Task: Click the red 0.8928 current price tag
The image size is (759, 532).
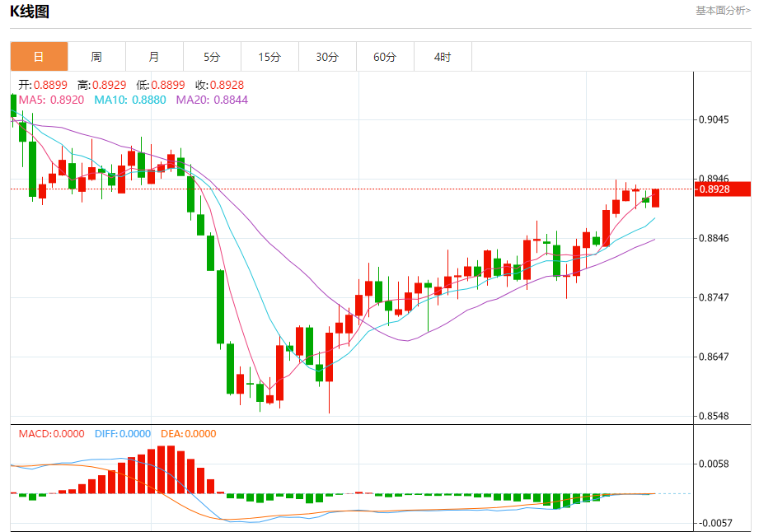Action: pos(723,189)
